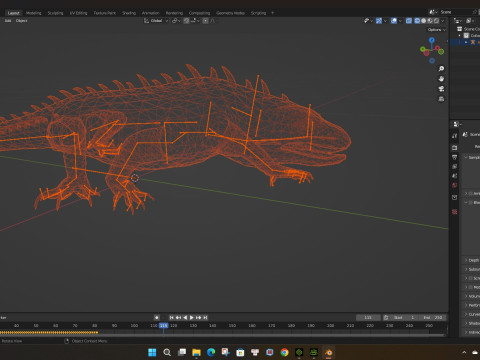Toggle viewport gizmos display
The image size is (480, 360).
click(x=379, y=21)
